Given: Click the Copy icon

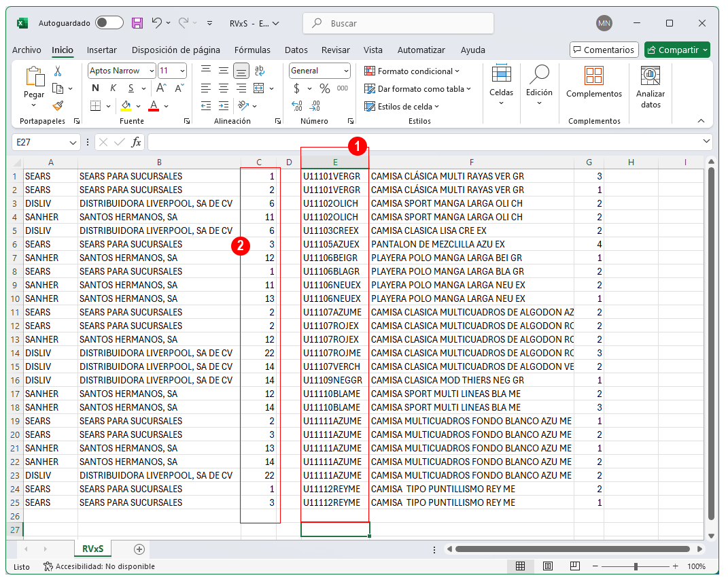Looking at the screenshot, I should tap(58, 88).
